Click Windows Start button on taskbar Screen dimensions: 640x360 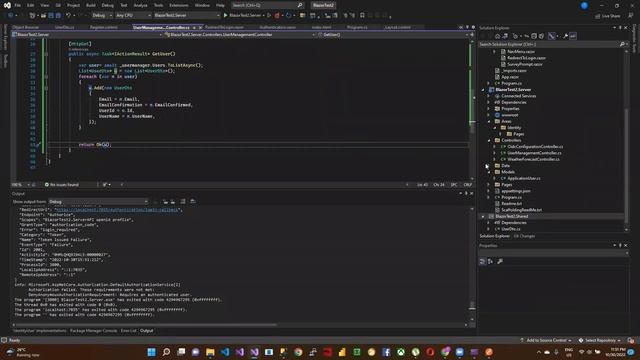151,352
